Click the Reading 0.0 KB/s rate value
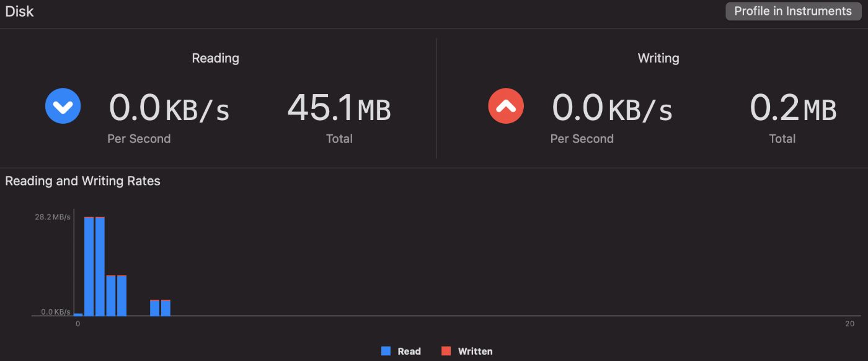The image size is (868, 361). [169, 108]
